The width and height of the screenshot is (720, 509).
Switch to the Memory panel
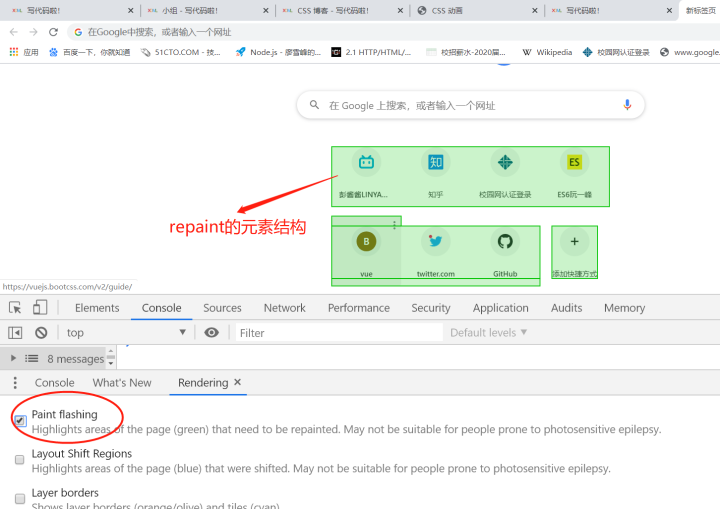pyautogui.click(x=624, y=308)
